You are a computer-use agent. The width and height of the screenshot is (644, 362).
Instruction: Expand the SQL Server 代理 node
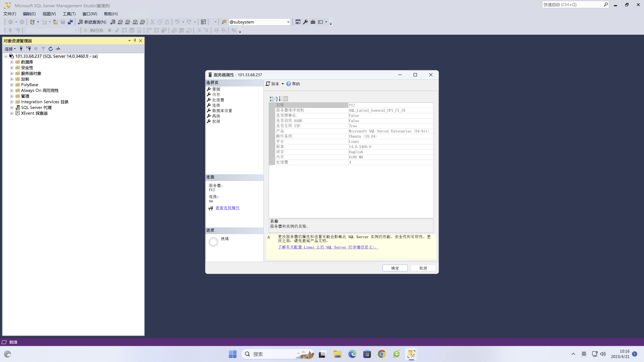coord(12,108)
